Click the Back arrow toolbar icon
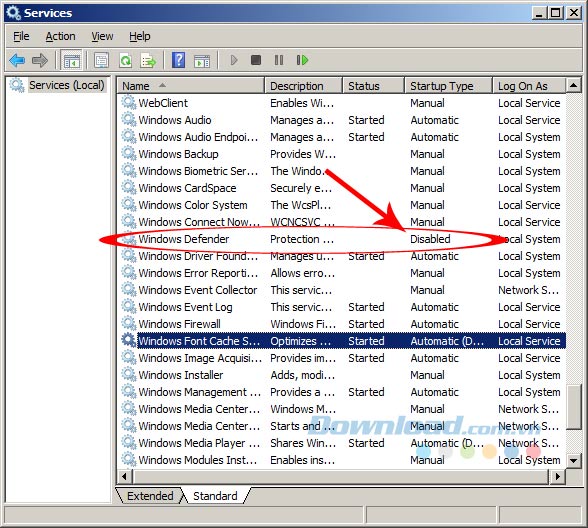 [17, 60]
